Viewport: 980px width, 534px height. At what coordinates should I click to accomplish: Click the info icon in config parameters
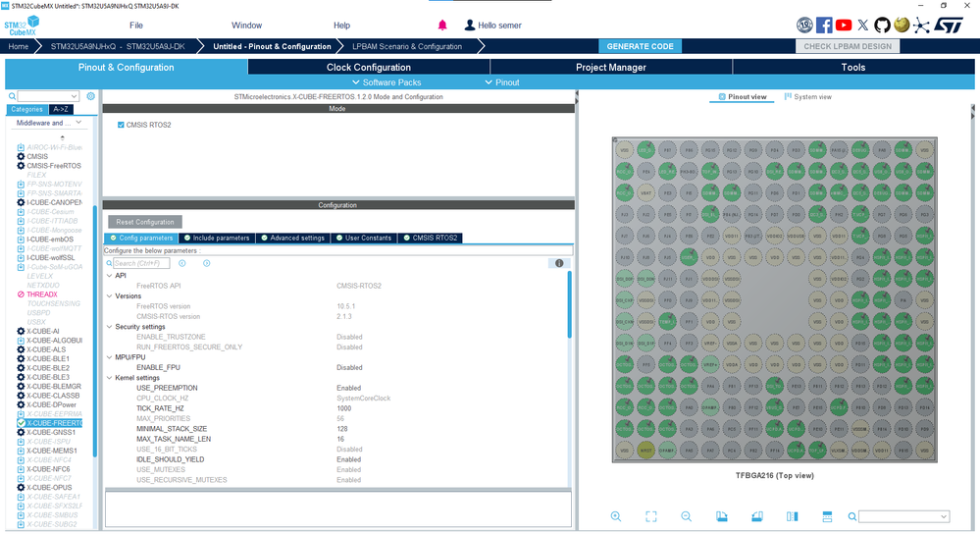(559, 263)
